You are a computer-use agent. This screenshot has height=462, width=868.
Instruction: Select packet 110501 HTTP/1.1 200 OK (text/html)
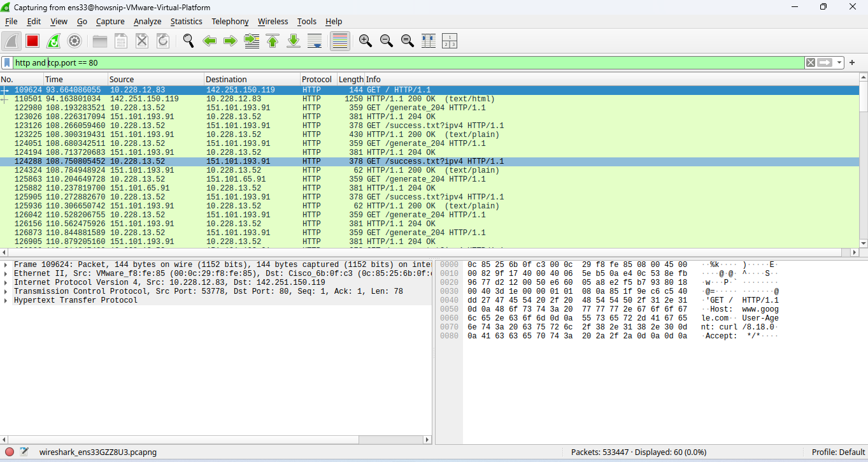pos(430,99)
